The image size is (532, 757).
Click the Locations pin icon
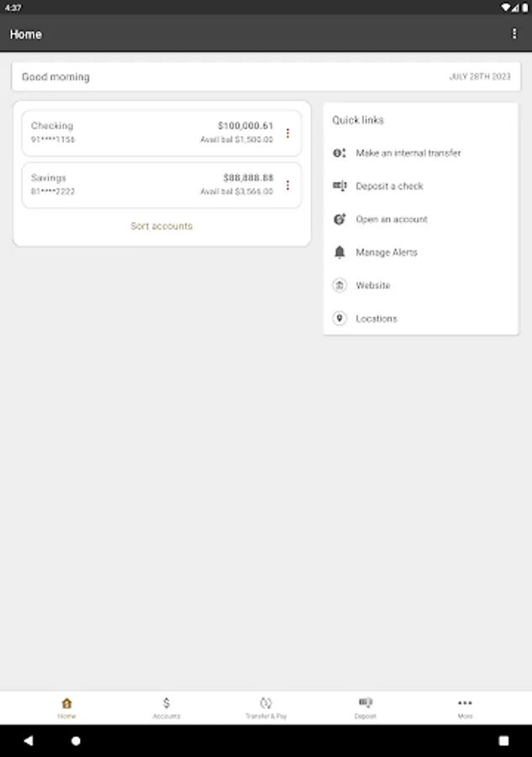pyautogui.click(x=340, y=318)
